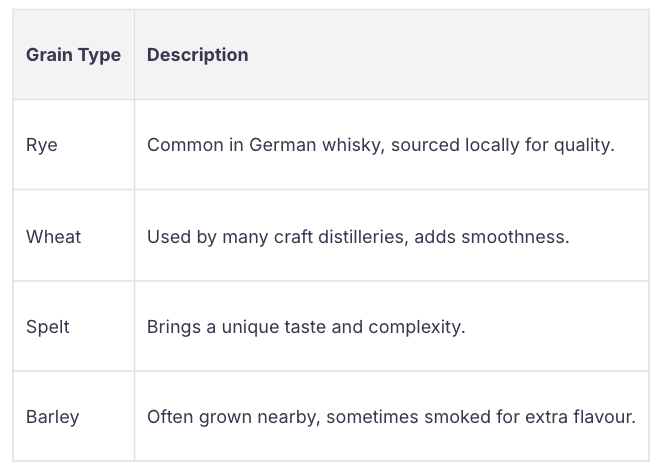This screenshot has width=662, height=476.
Task: Click the "Grain Type" column header
Action: (x=73, y=55)
